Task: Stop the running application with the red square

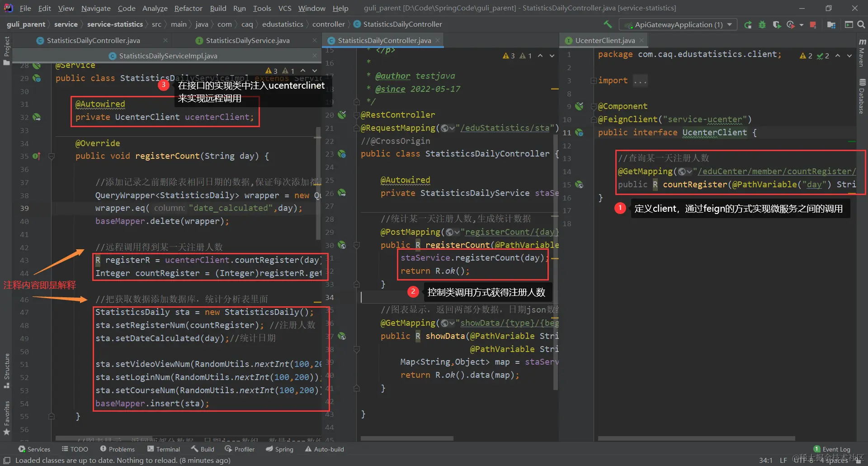Action: [813, 24]
